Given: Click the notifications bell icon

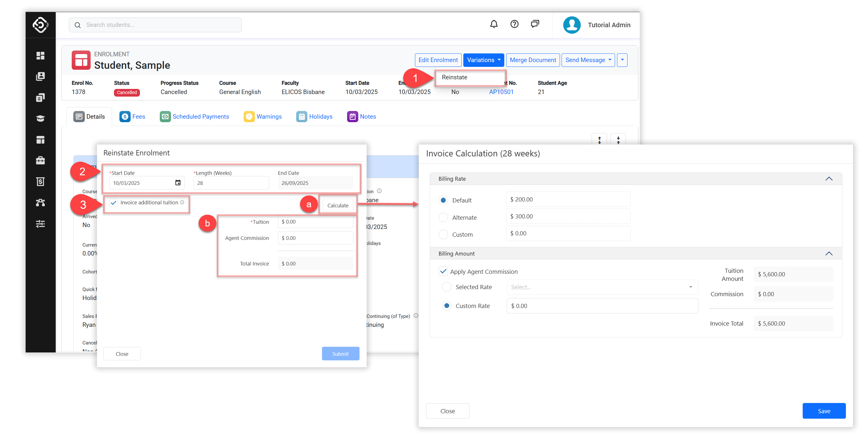Looking at the screenshot, I should (494, 24).
